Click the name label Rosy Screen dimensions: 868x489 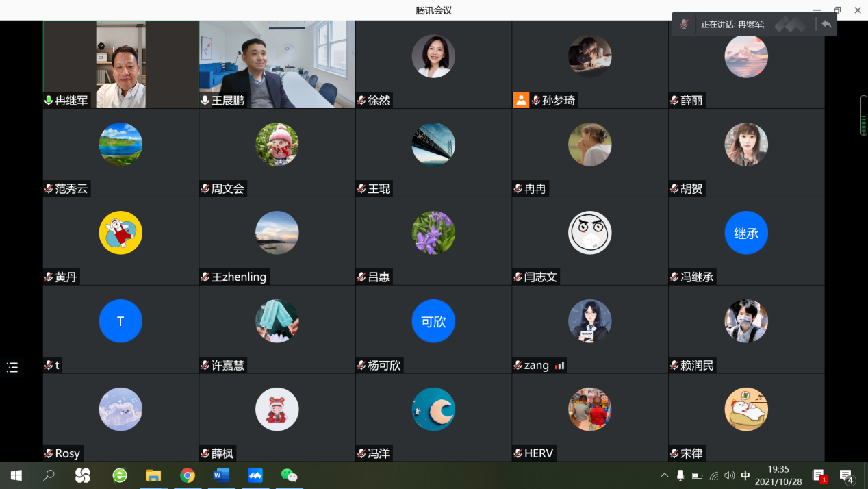coord(68,454)
